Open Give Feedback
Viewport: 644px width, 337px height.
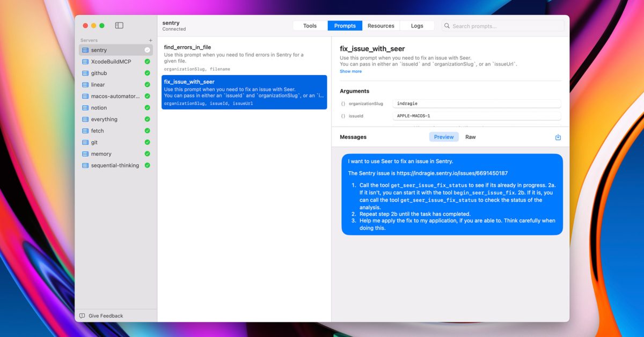106,316
